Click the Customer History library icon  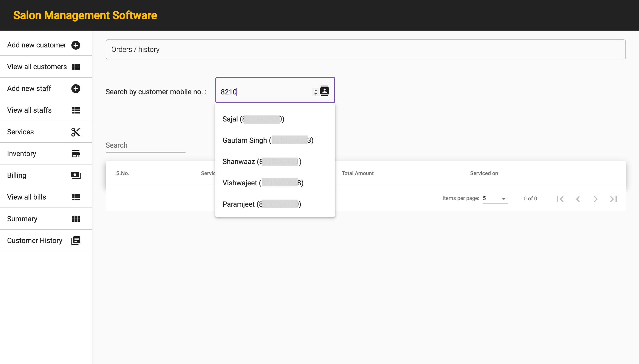click(76, 241)
